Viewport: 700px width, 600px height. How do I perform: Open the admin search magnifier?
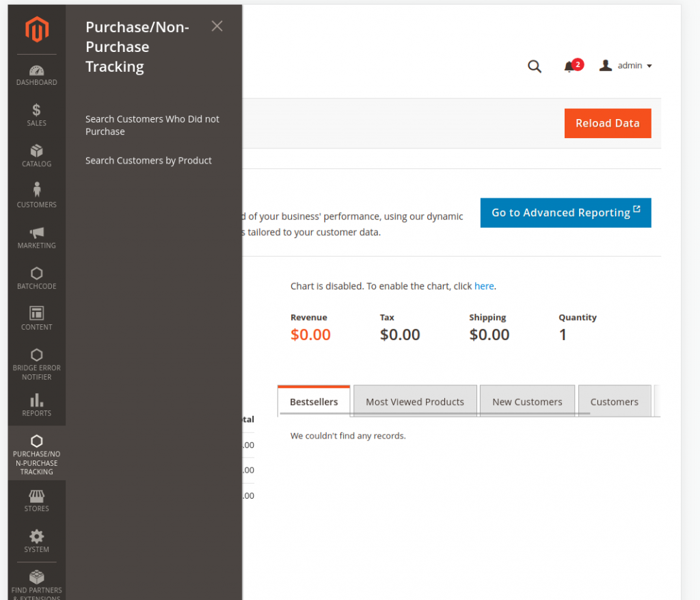point(534,66)
